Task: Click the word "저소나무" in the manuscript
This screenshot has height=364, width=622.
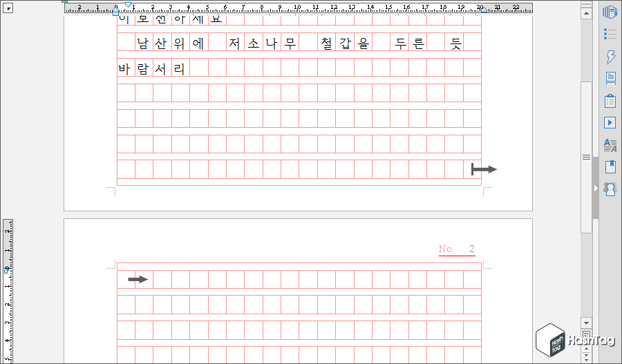Action: click(262, 43)
